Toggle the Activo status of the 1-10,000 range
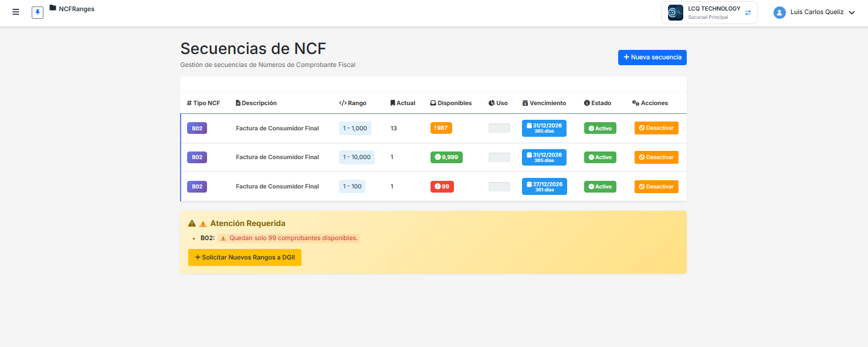 tap(600, 157)
